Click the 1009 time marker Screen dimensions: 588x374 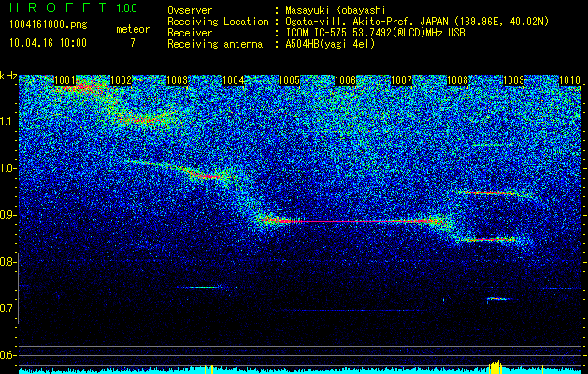pyautogui.click(x=513, y=80)
